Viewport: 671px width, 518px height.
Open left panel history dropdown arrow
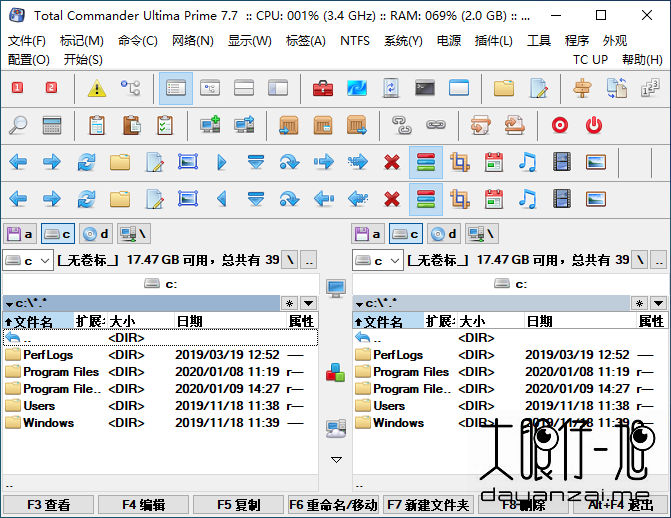click(309, 304)
